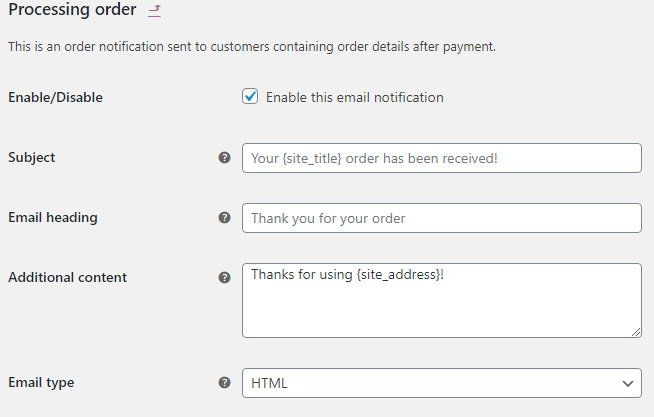Screen dimensions: 654x417
Task: Uncheck the email notification checkbox
Action: pos(250,96)
